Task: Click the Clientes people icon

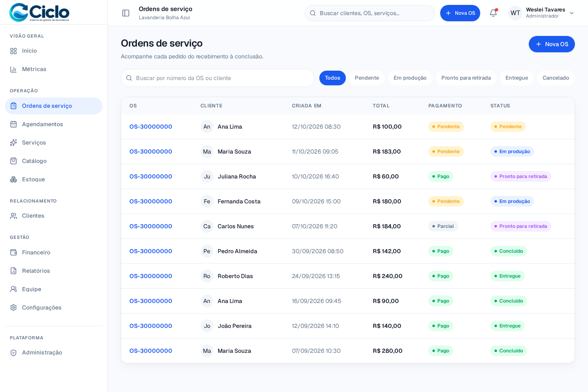Action: coord(13,216)
